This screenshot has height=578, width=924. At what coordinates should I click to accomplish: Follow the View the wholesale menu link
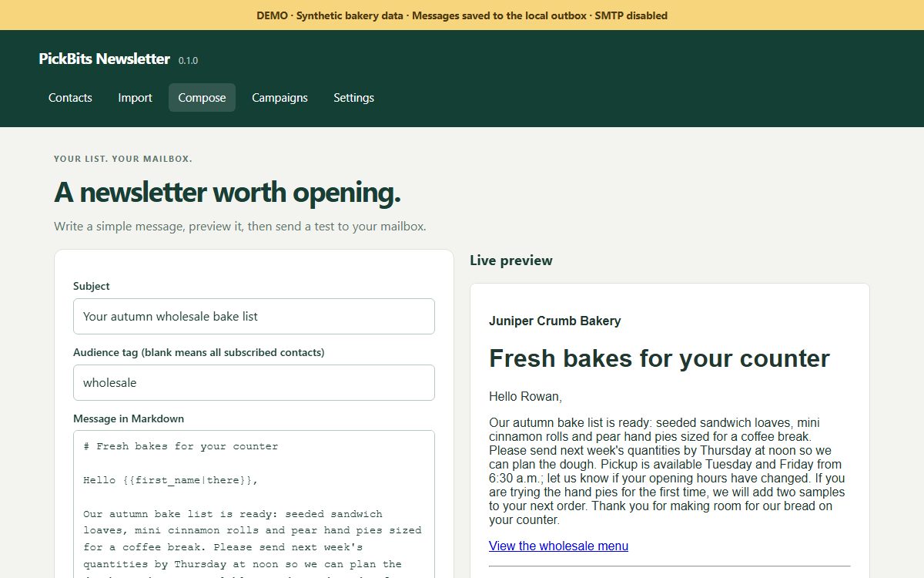click(558, 546)
